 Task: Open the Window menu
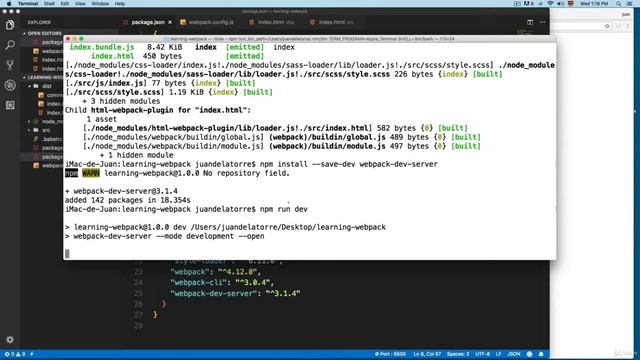[x=100, y=3]
